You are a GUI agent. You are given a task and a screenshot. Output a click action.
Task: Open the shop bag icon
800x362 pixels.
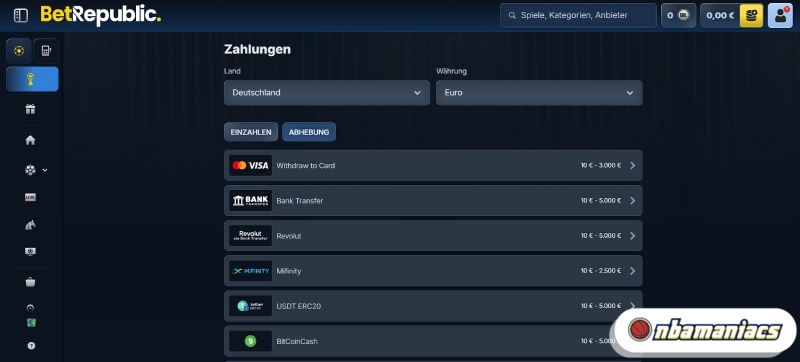click(x=31, y=282)
